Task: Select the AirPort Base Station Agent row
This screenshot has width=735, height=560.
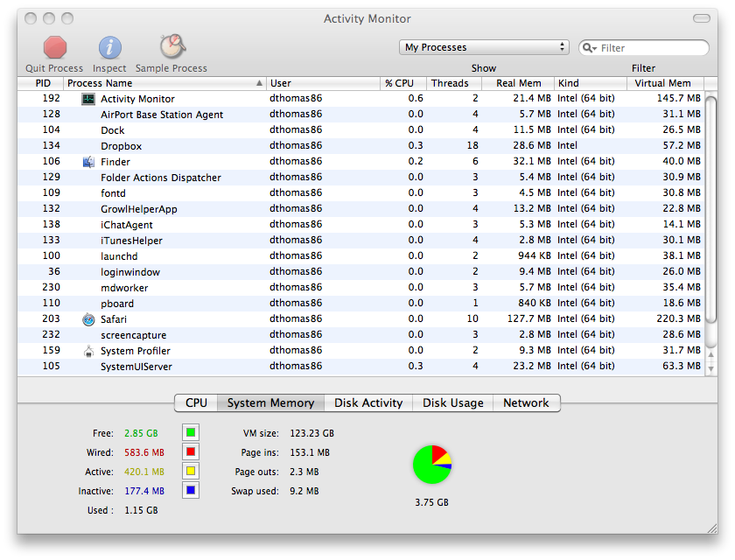Action: click(360, 115)
